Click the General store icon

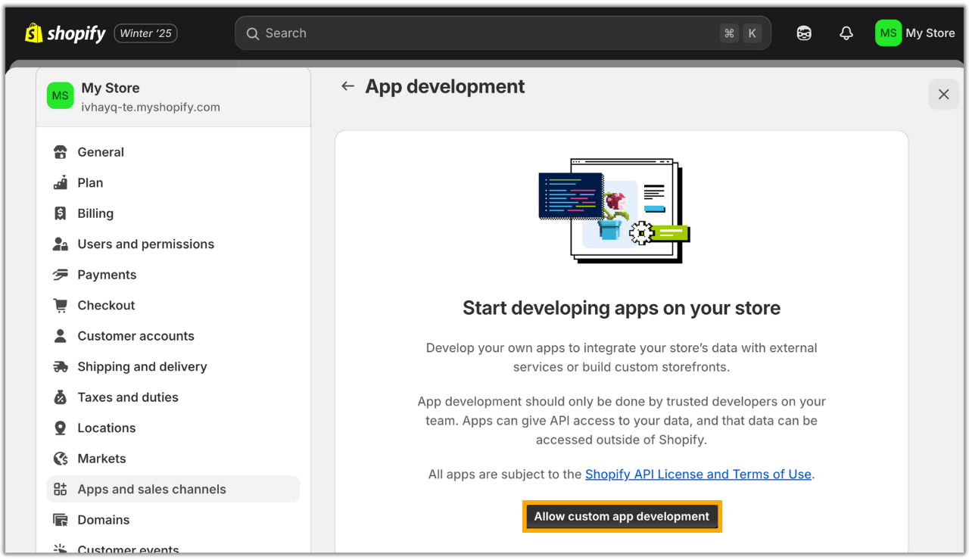pyautogui.click(x=61, y=152)
